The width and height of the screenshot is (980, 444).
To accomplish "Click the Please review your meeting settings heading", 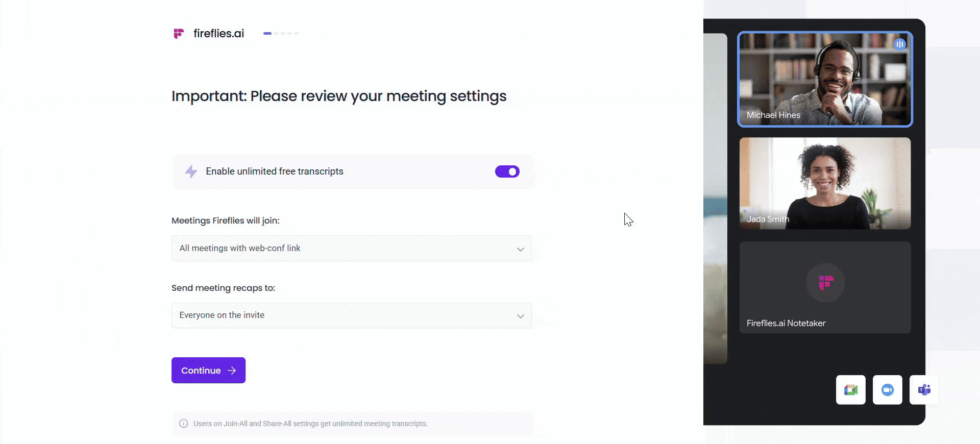I will pos(339,96).
